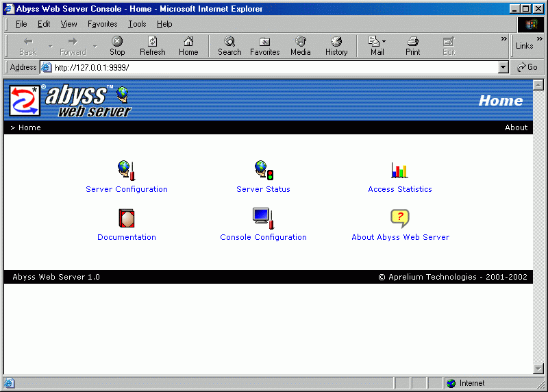
Task: Click the Abyss Web Server logo
Action: click(x=71, y=100)
